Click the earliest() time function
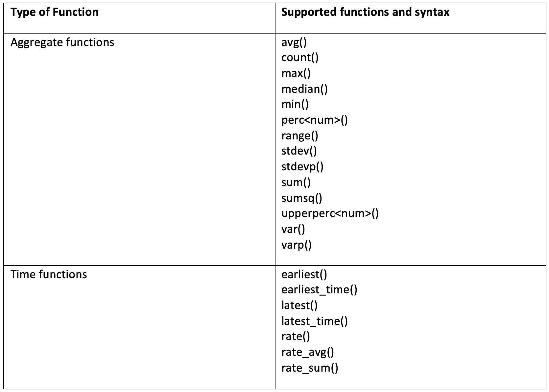The width and height of the screenshot is (549, 392). [304, 274]
